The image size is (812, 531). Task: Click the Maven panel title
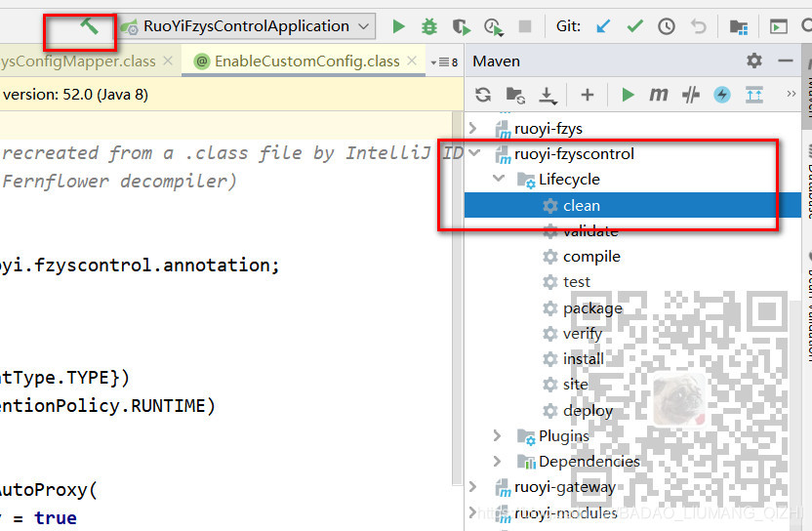496,61
